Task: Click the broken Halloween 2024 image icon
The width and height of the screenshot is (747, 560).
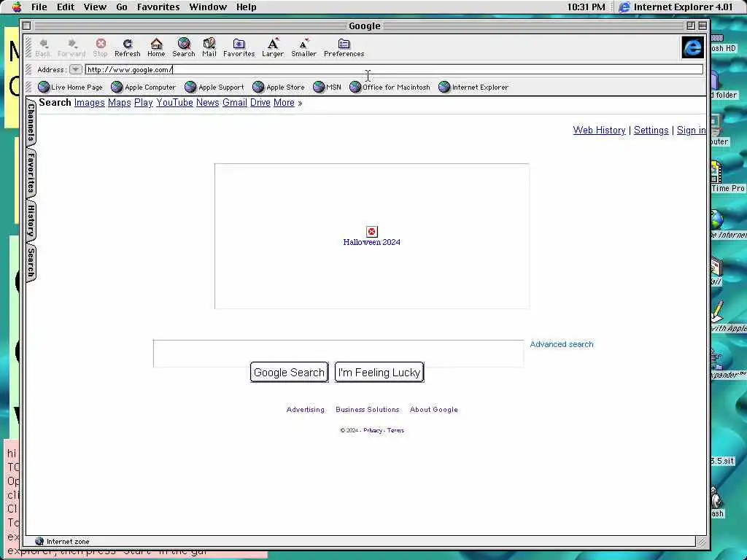Action: (371, 231)
